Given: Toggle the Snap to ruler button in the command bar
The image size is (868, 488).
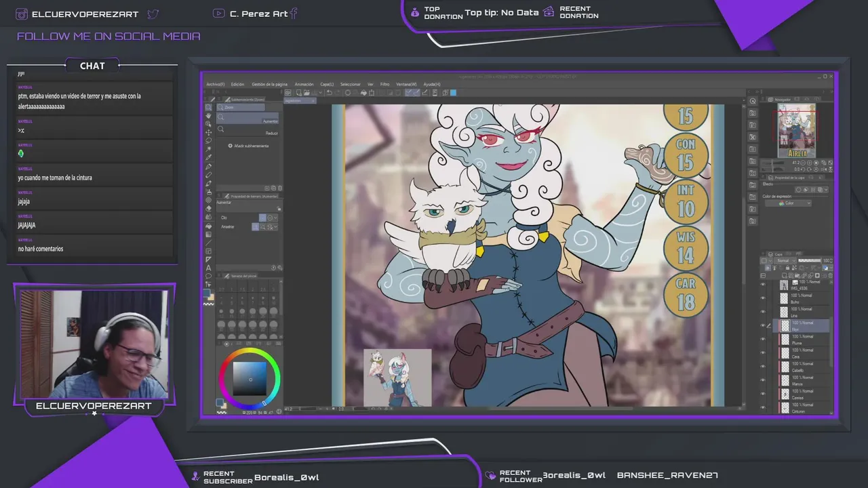Looking at the screenshot, I should pos(408,93).
